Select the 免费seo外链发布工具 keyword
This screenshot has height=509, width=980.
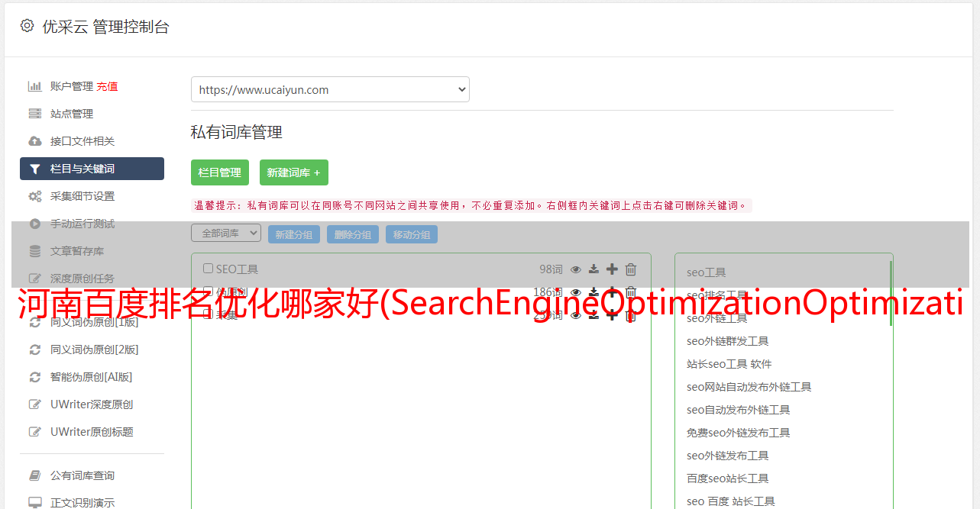739,433
